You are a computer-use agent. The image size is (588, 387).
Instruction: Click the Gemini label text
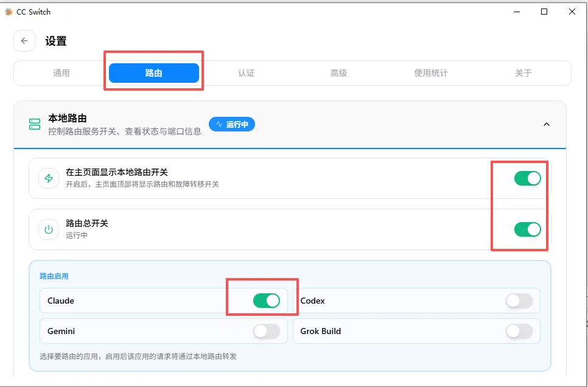61,332
